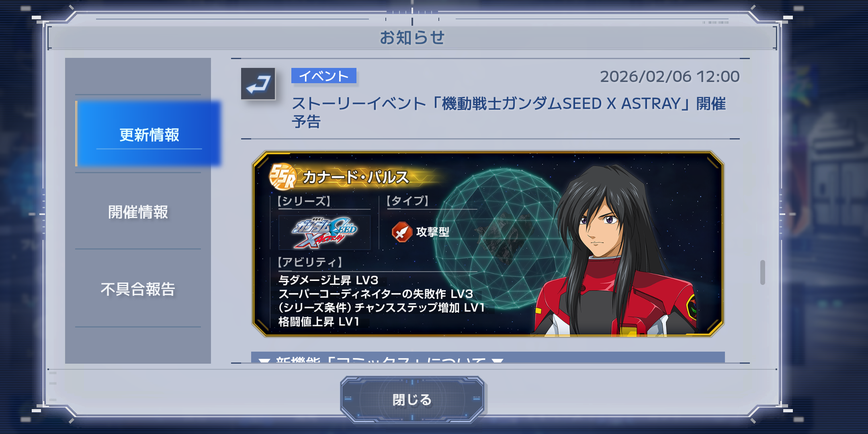The width and height of the screenshot is (868, 434).
Task: Click the お知らせ header title
Action: [x=412, y=37]
